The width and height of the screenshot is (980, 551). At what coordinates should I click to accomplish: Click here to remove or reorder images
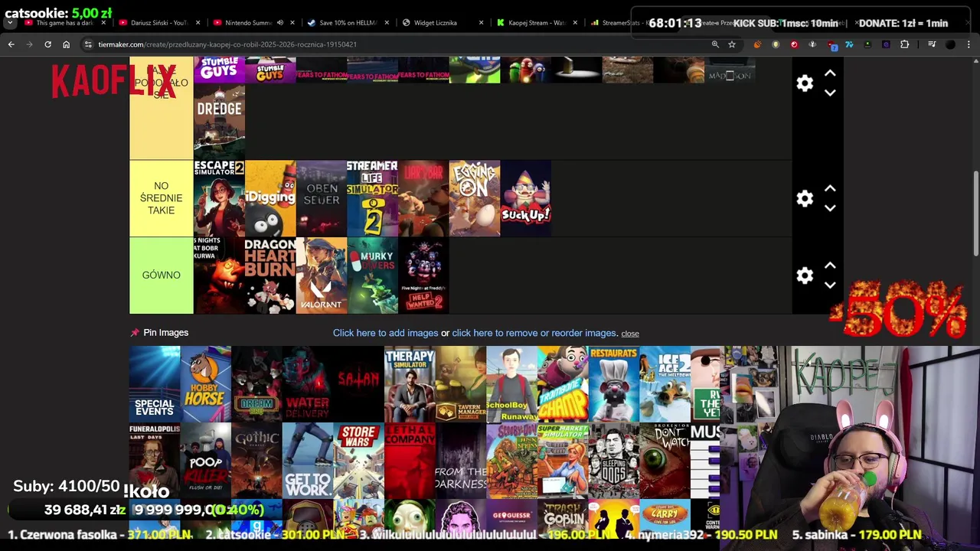click(534, 333)
